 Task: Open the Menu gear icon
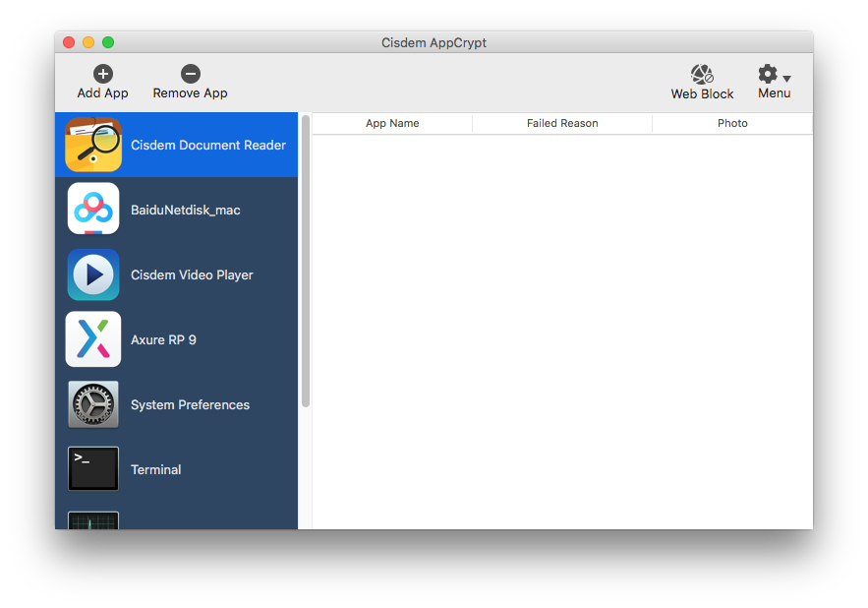pyautogui.click(x=768, y=73)
